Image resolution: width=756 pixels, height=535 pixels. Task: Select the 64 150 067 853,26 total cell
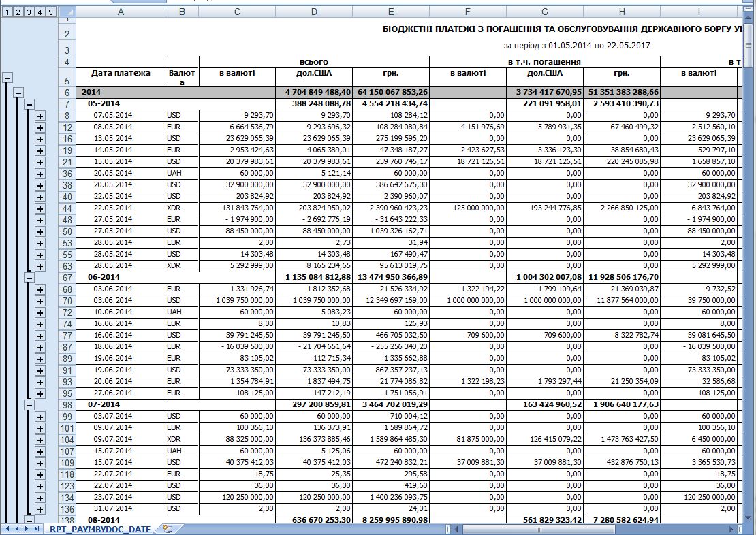390,92
